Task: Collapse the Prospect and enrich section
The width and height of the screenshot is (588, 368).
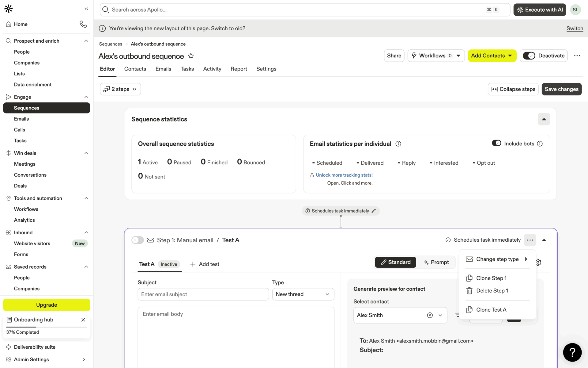Action: (86, 41)
